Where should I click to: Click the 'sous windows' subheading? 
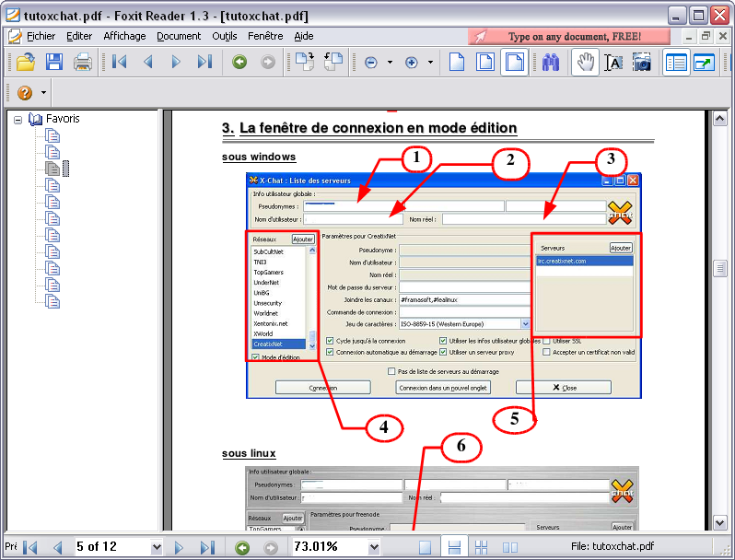(259, 157)
